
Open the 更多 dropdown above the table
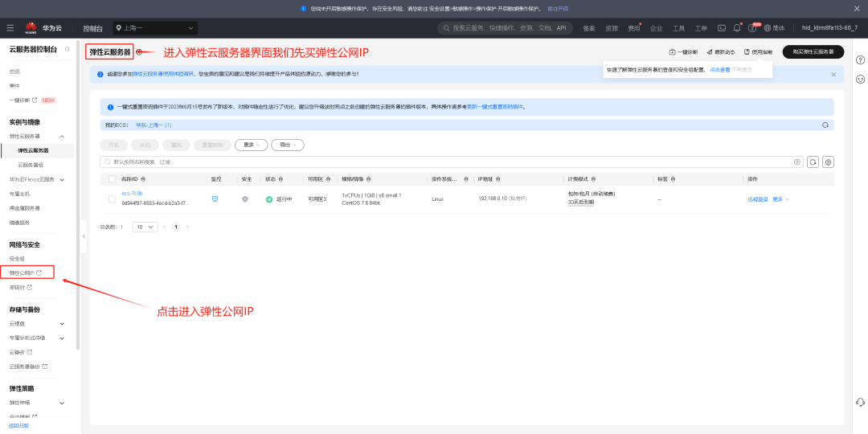[x=252, y=145]
